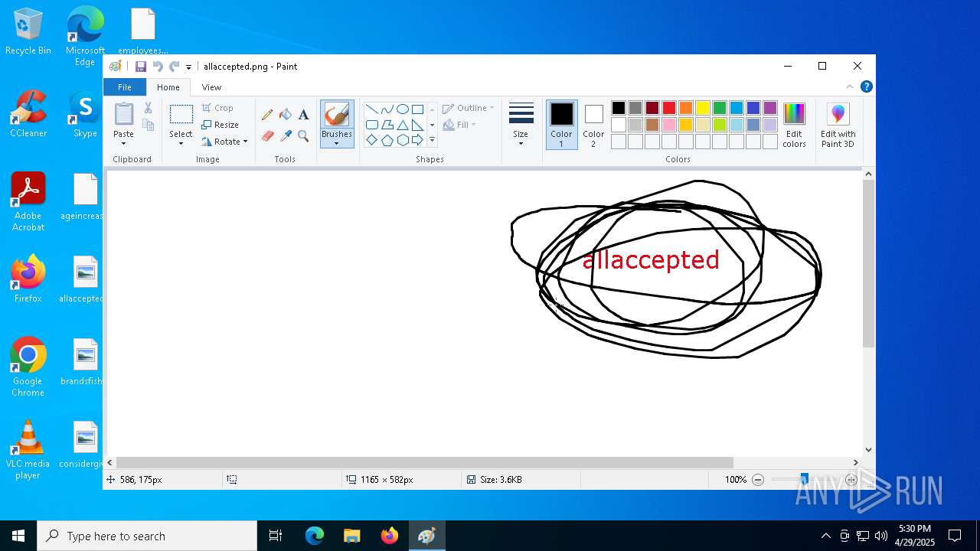Select Color 2 background button

tap(593, 125)
